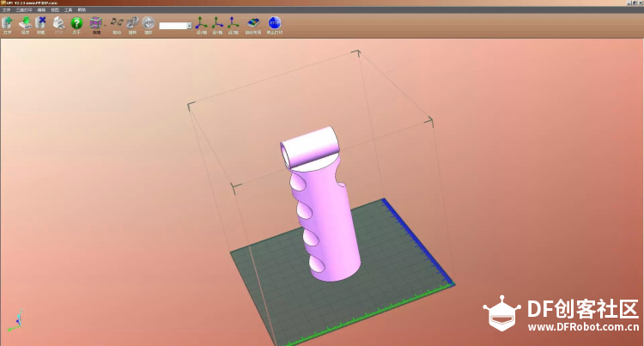Open the view cube's small dropdown arrow
This screenshot has height=346, width=644.
click(105, 26)
